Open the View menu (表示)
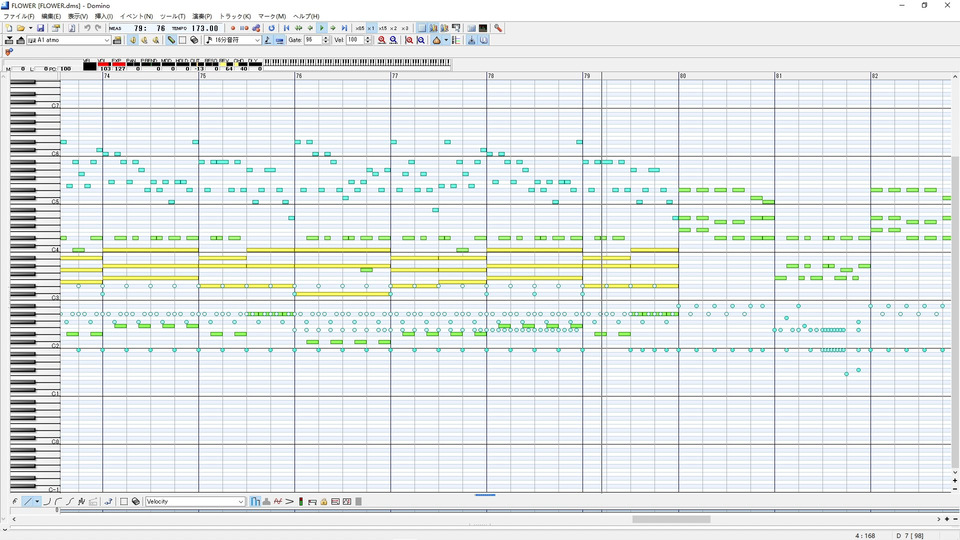The image size is (960, 540). click(x=78, y=17)
